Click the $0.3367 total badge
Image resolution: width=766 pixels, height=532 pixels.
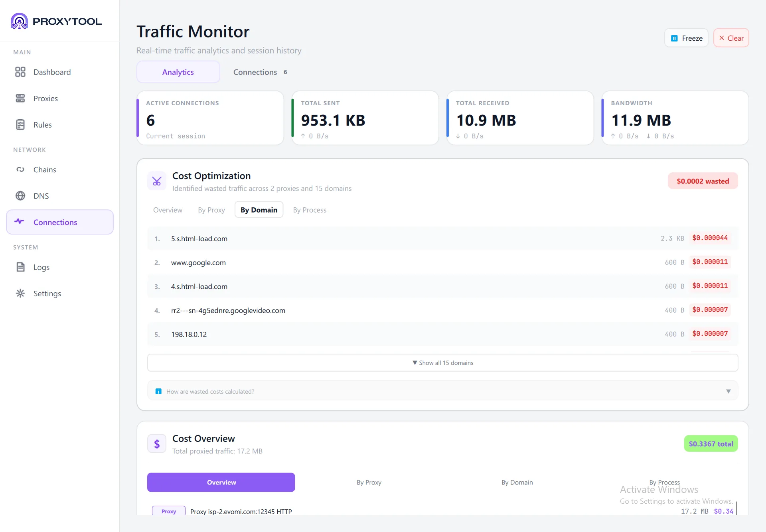coord(711,443)
